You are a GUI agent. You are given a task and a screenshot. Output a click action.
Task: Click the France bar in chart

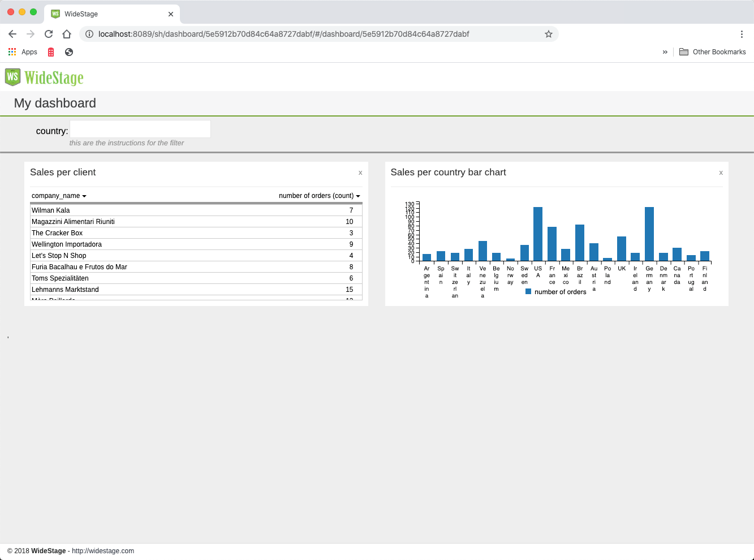552,244
